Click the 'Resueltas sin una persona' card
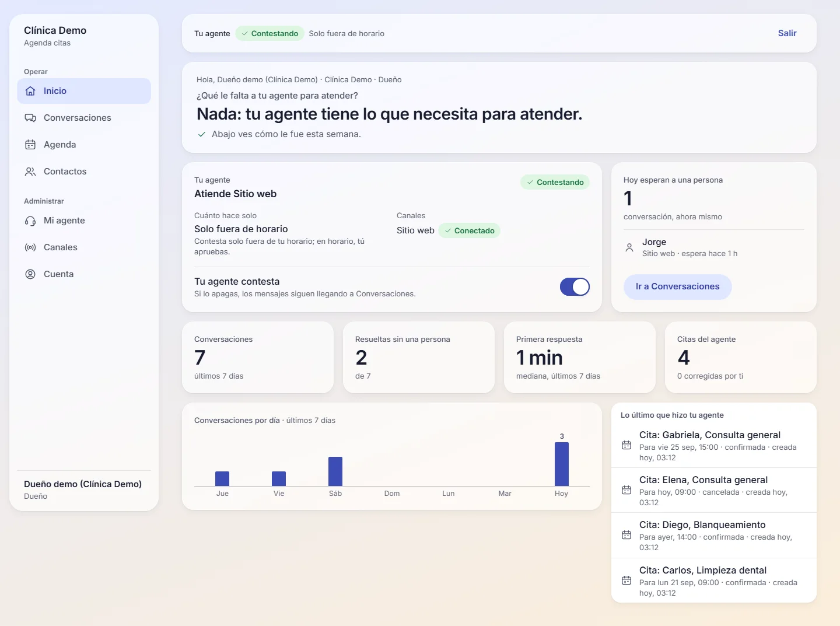This screenshot has height=626, width=840. [419, 357]
